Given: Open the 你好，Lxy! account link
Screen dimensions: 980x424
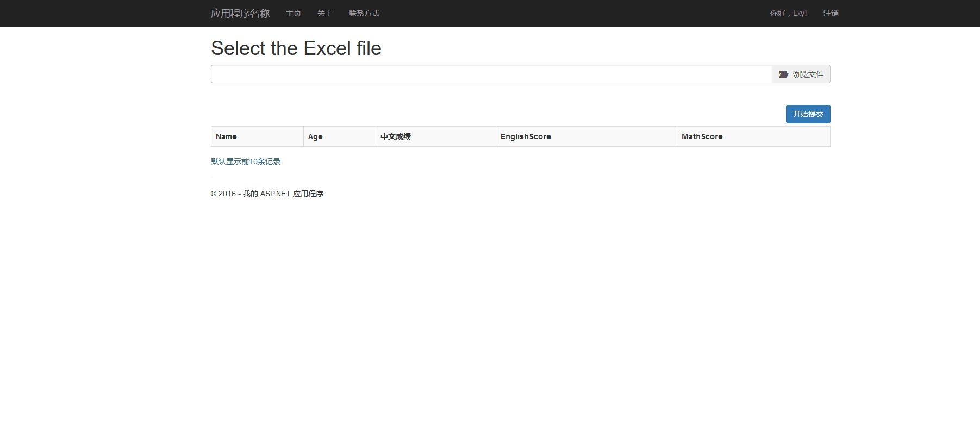Looking at the screenshot, I should pyautogui.click(x=788, y=13).
